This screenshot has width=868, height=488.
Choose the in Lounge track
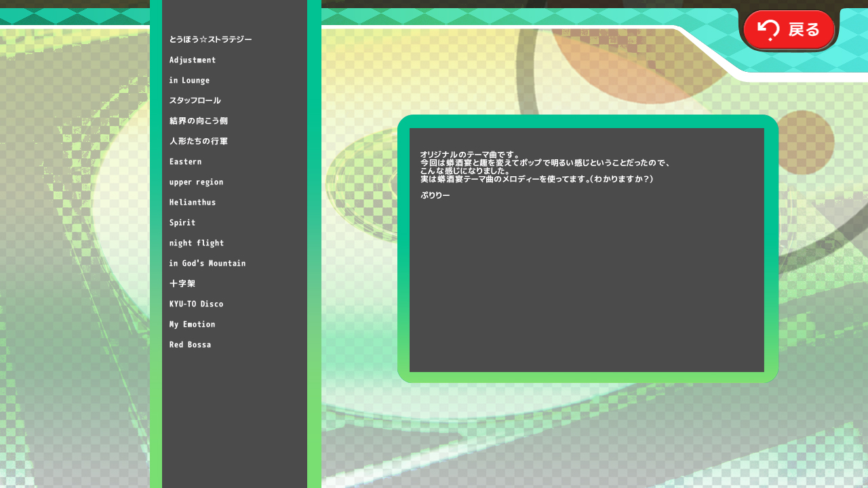(x=190, y=81)
